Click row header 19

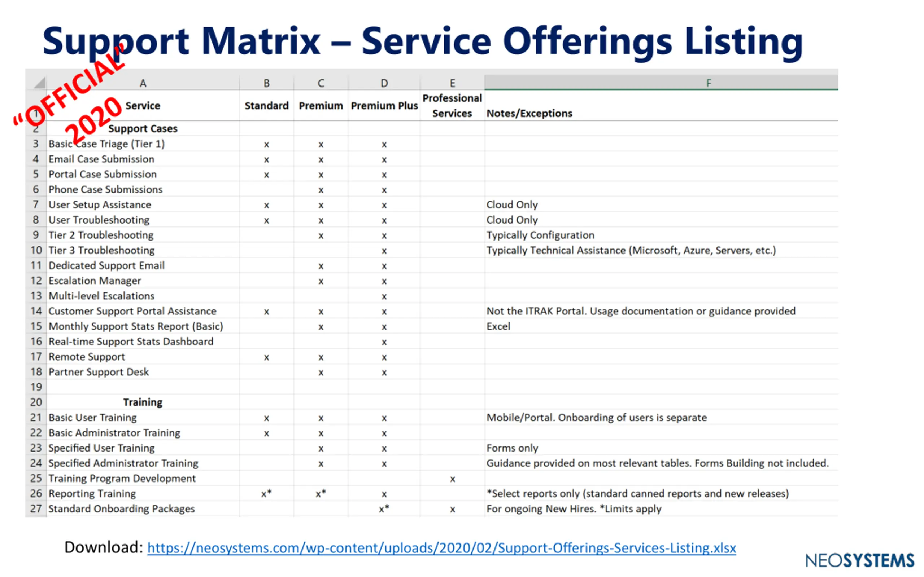click(x=36, y=387)
